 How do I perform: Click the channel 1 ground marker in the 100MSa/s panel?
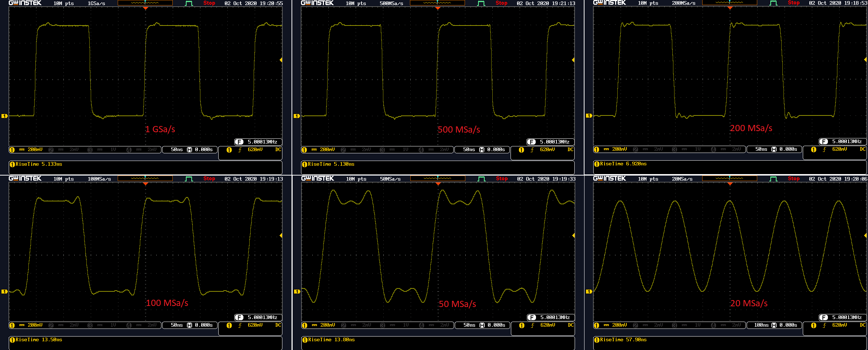(x=4, y=291)
